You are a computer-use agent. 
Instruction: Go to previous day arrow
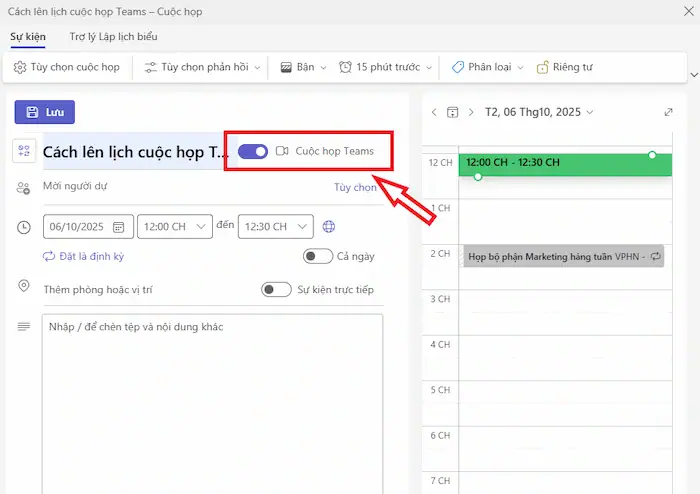pyautogui.click(x=434, y=112)
